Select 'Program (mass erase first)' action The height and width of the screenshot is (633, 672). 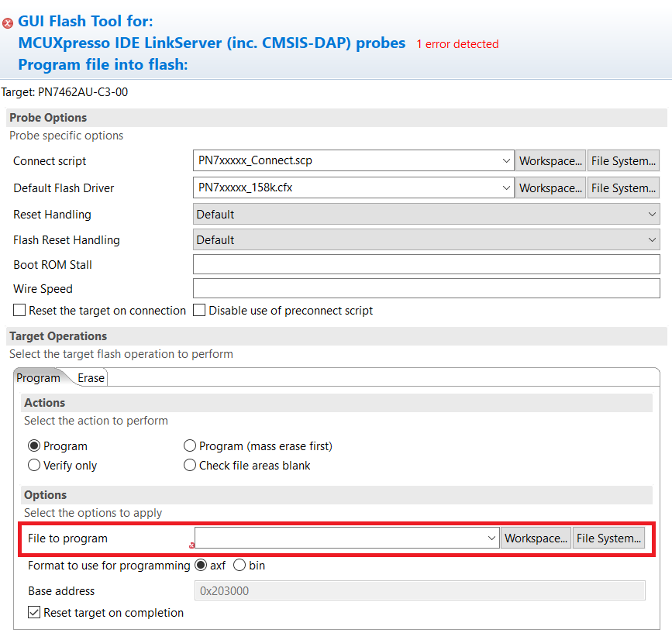(190, 446)
